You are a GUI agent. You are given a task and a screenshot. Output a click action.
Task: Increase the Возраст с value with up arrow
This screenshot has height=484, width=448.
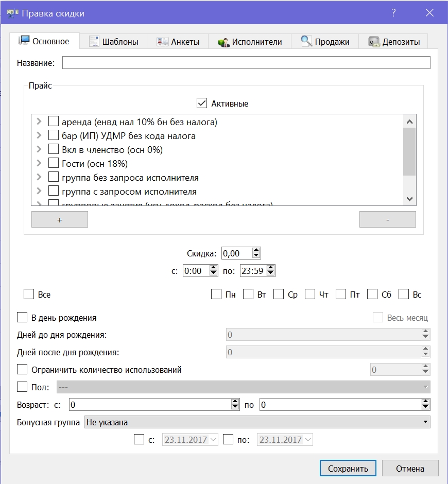235,402
